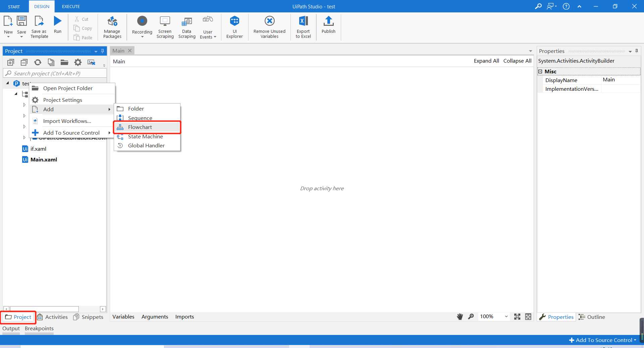Select Sequence from Add submenu
The image size is (644, 348).
tap(147, 118)
